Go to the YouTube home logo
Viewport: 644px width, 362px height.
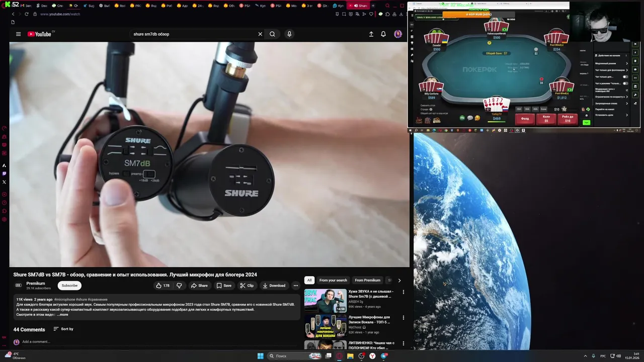(40, 34)
